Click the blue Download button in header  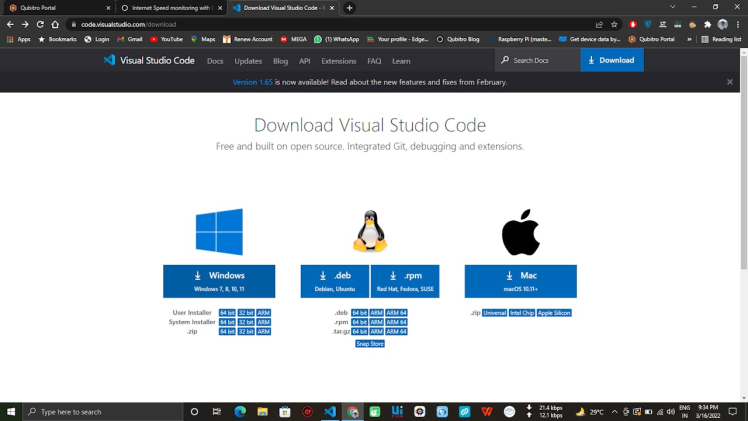tap(611, 60)
